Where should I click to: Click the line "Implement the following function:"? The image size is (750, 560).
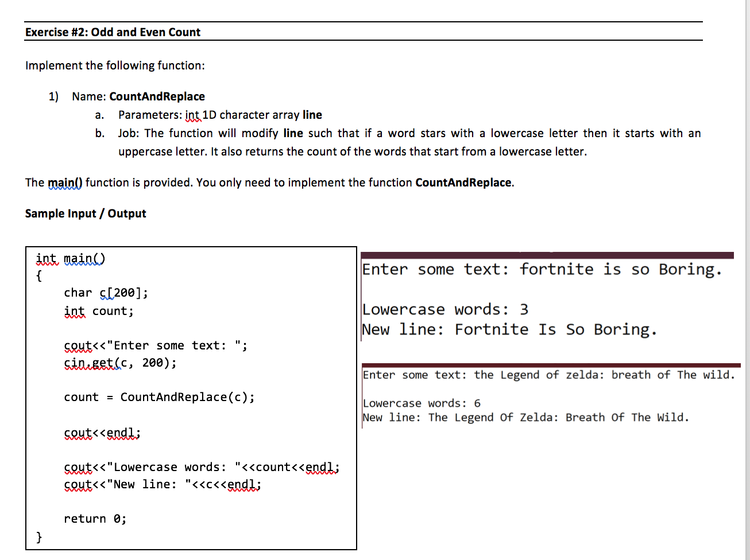coord(115,65)
